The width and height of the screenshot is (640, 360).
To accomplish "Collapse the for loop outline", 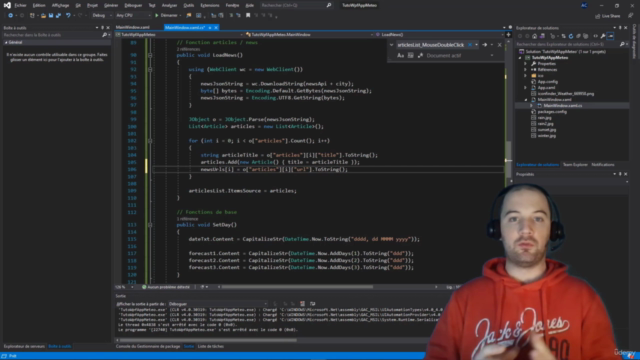I will point(150,141).
